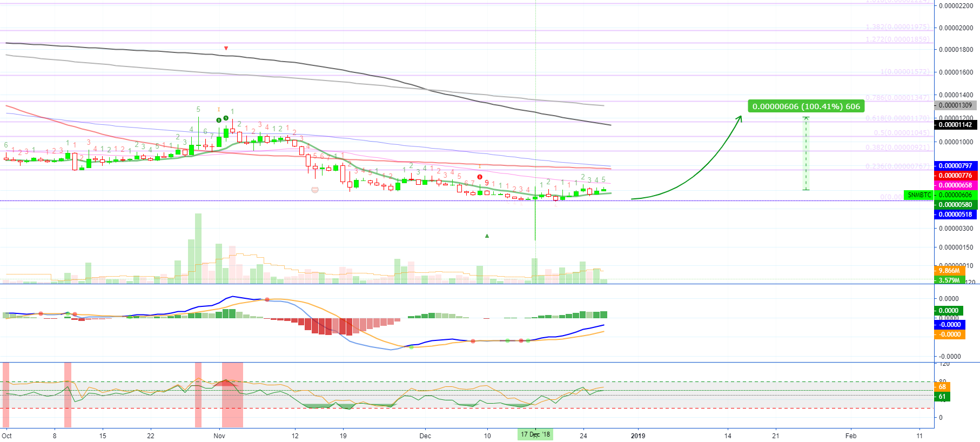This screenshot has height=442, width=980.
Task: Click the green 3.579M volume label
Action: coord(949,280)
